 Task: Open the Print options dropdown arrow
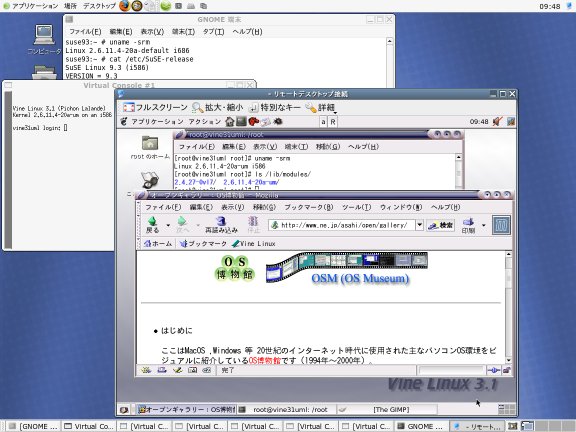(x=484, y=225)
